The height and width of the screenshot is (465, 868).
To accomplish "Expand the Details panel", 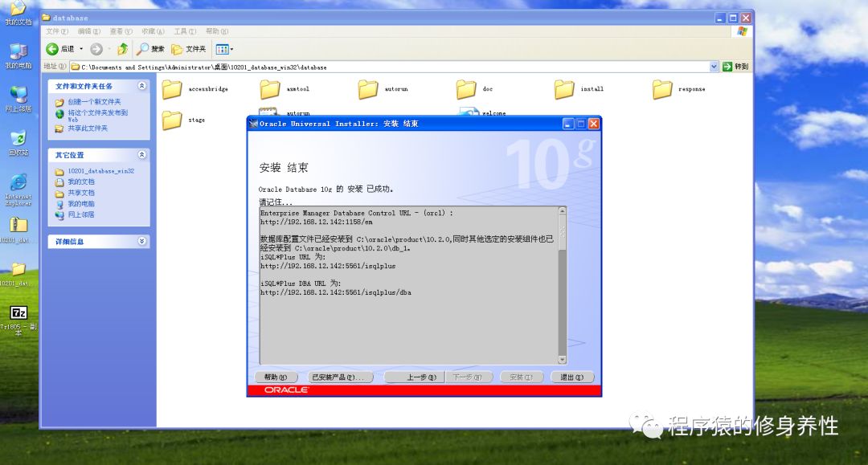I will pos(141,241).
